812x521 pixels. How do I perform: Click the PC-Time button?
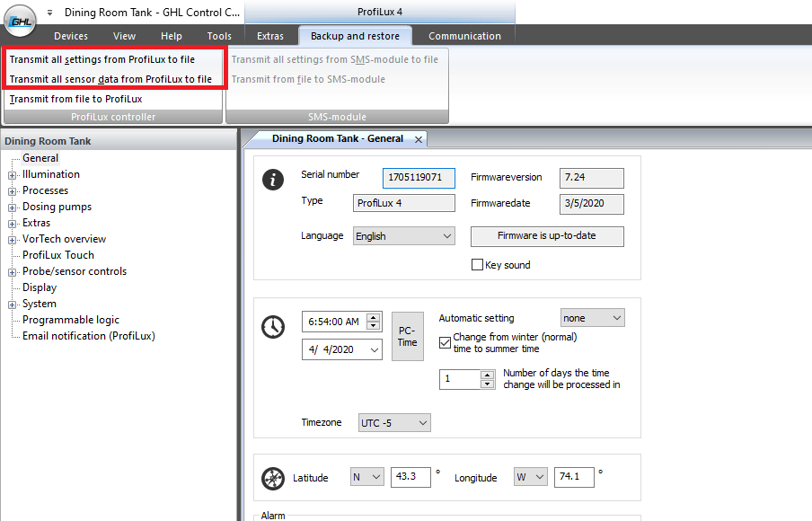(x=408, y=336)
